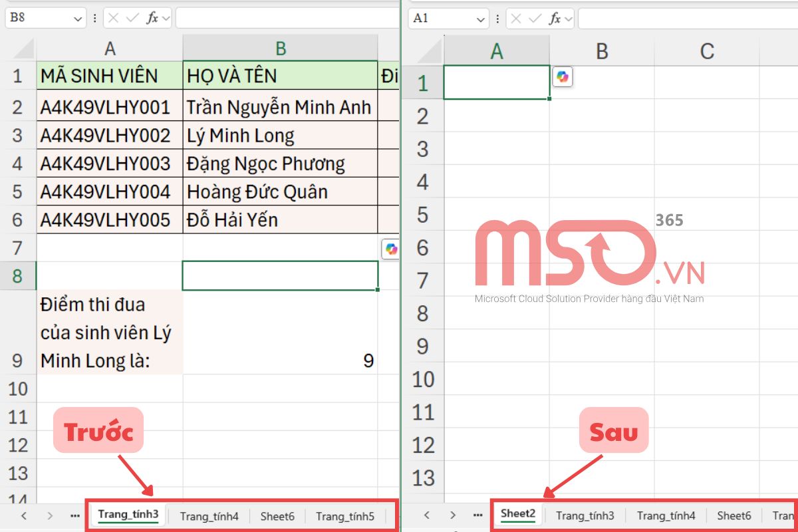
Task: Click the Điểm thi đua label cell in row 9
Action: tap(110, 332)
